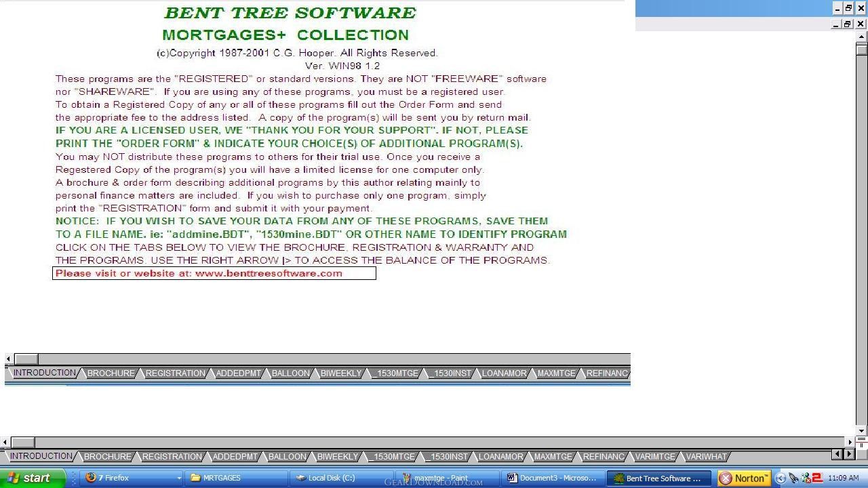This screenshot has width=868, height=488.
Task: Select Bent Tree Software taskbar button
Action: tap(658, 478)
